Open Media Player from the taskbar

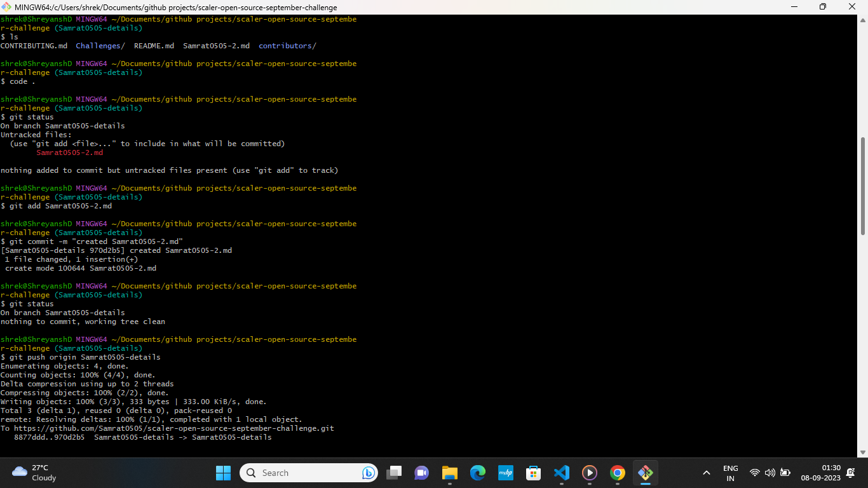pyautogui.click(x=589, y=473)
